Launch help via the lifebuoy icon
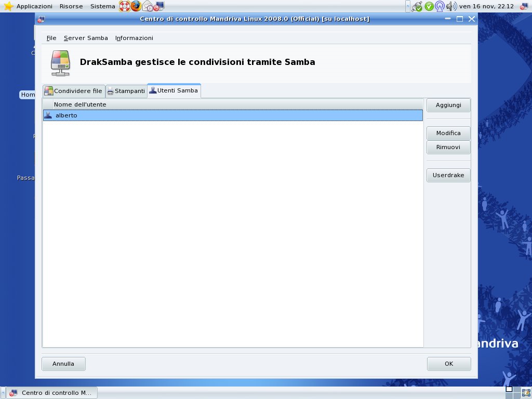Viewport: 532px width, 399px height. (125, 6)
